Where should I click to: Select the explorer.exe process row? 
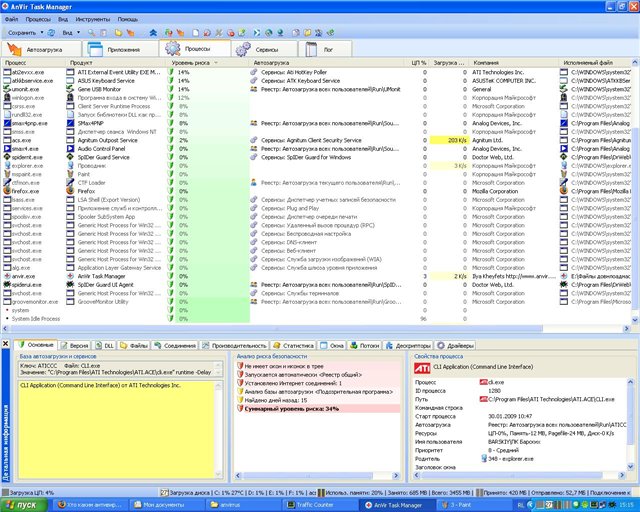click(316, 165)
